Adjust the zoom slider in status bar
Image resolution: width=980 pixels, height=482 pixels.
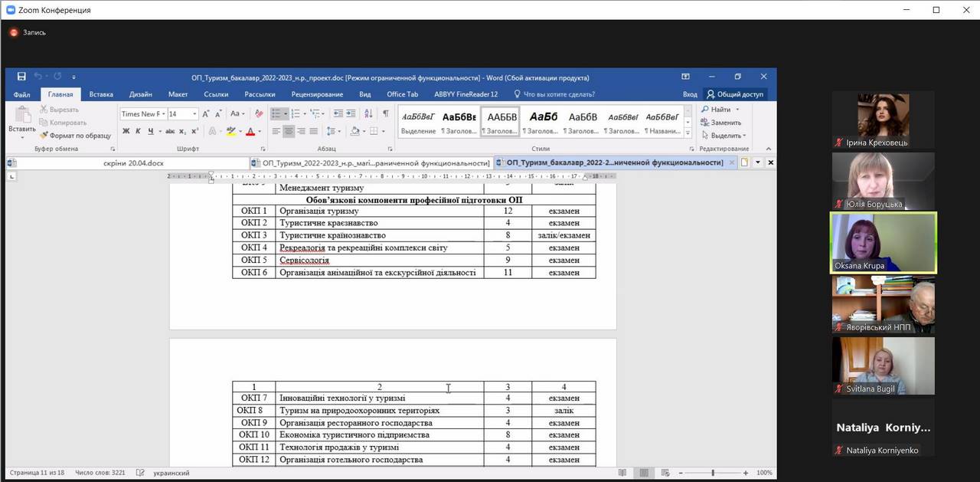click(713, 473)
